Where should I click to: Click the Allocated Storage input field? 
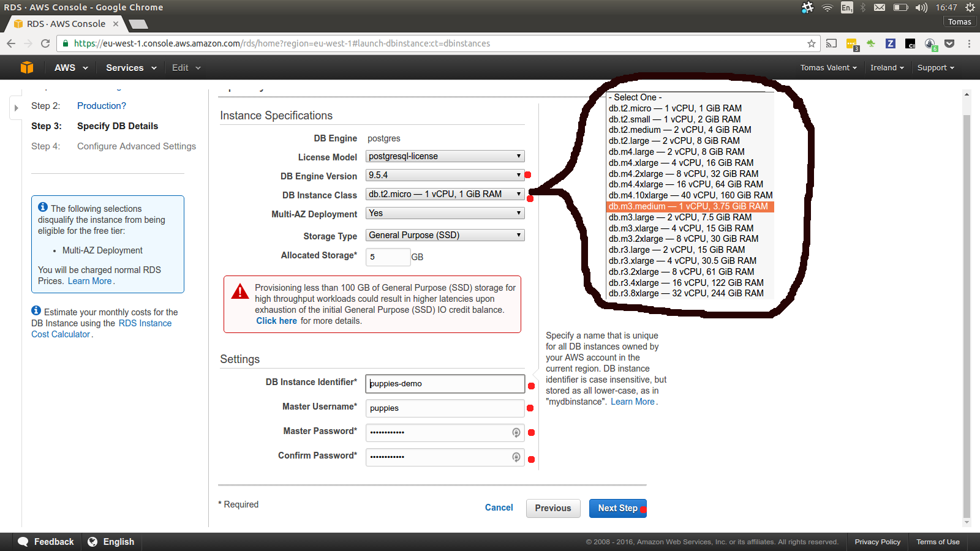[x=388, y=257]
